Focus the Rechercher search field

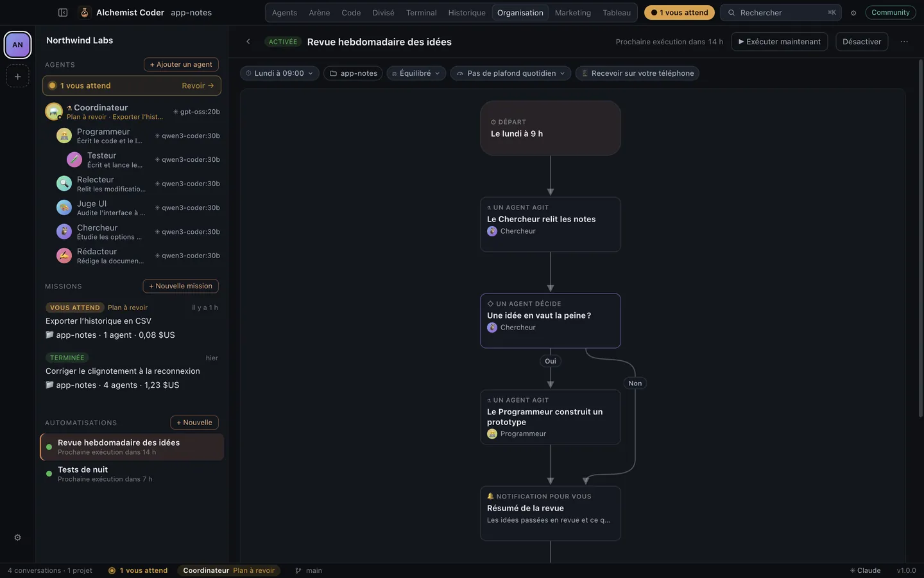click(x=781, y=13)
